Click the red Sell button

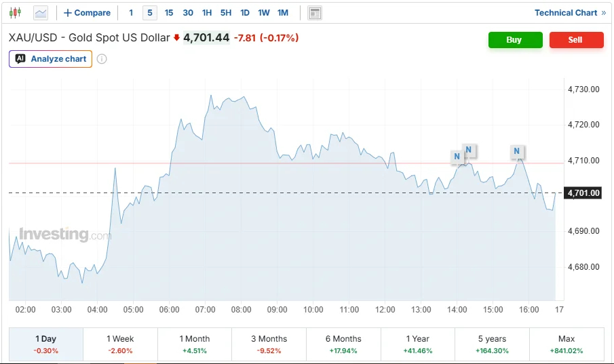point(577,40)
